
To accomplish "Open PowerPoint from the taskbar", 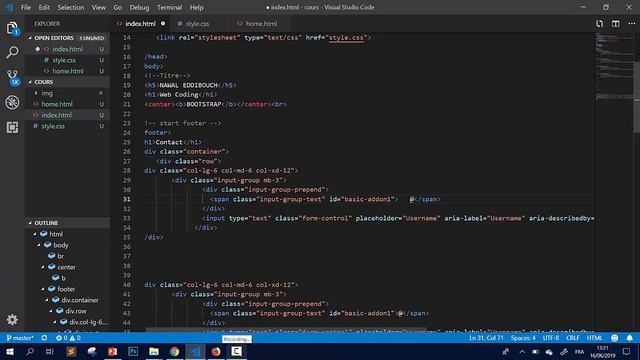I will (112, 351).
